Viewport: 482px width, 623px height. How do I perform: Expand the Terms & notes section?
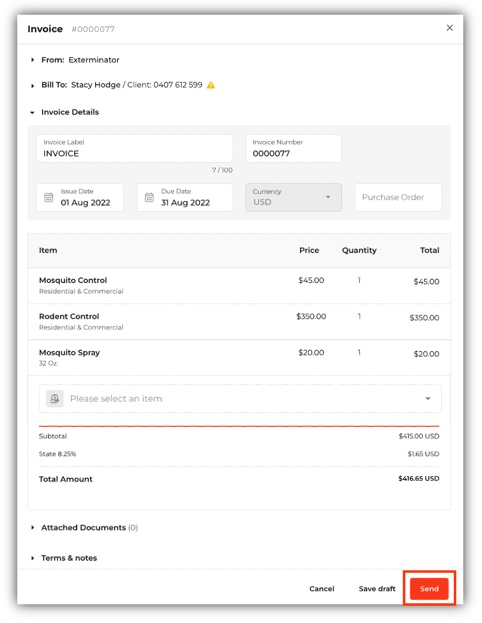(x=33, y=558)
